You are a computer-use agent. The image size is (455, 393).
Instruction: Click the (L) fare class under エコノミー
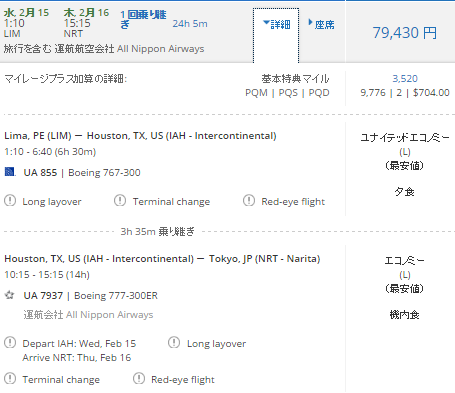click(405, 275)
